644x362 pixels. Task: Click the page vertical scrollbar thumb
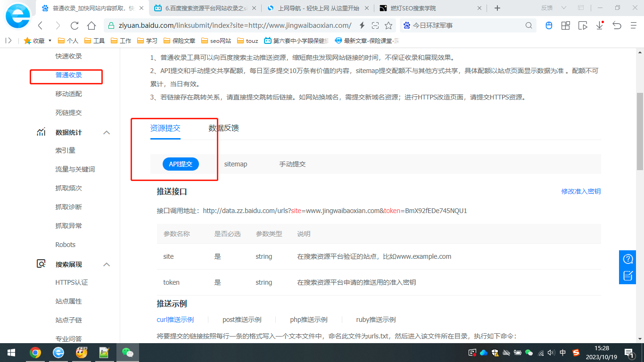[x=640, y=131]
